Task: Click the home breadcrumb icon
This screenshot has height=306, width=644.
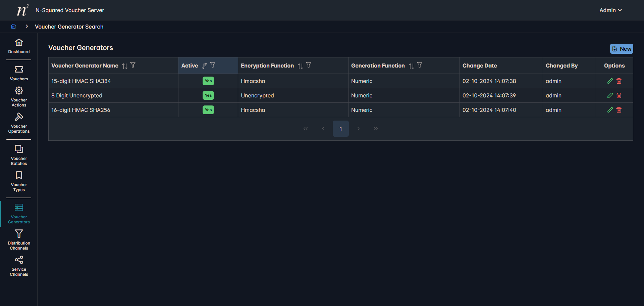Action: tap(13, 27)
